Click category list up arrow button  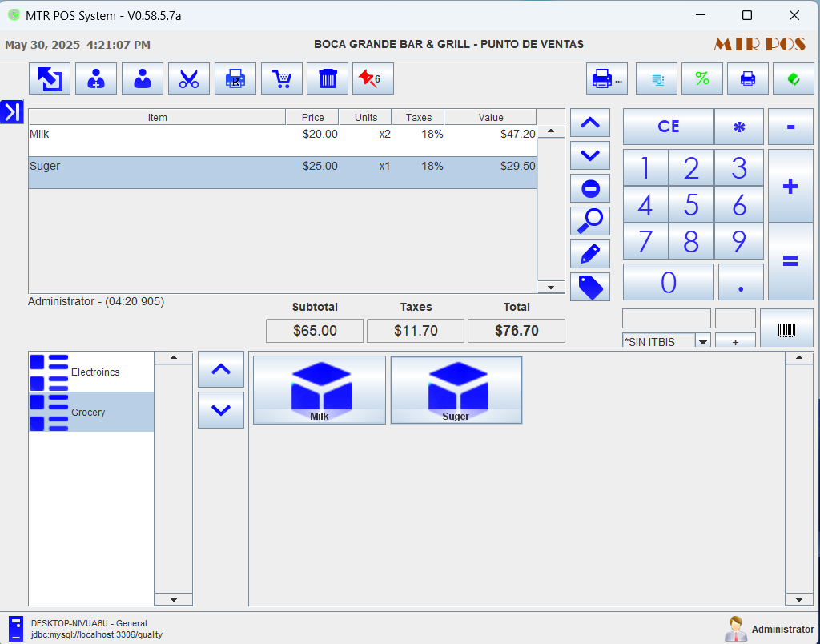(221, 369)
